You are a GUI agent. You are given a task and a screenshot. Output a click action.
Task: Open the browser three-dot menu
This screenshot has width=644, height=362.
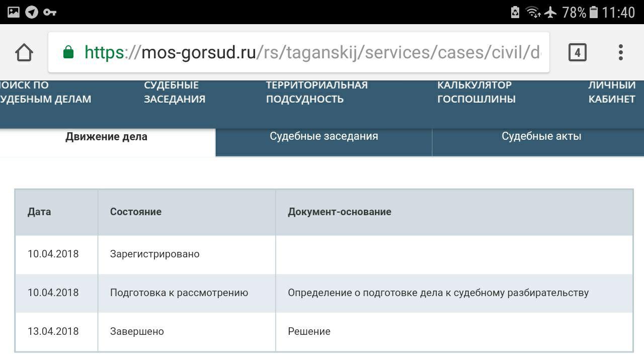point(620,52)
